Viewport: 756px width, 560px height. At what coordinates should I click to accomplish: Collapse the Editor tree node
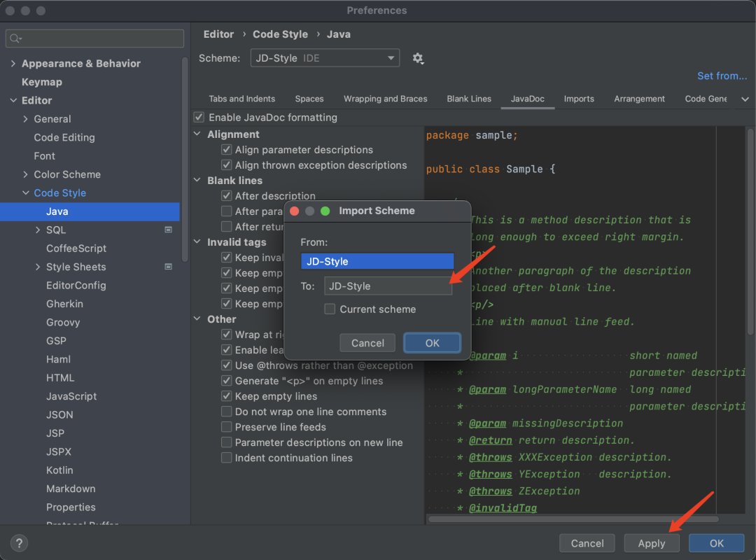(x=13, y=100)
